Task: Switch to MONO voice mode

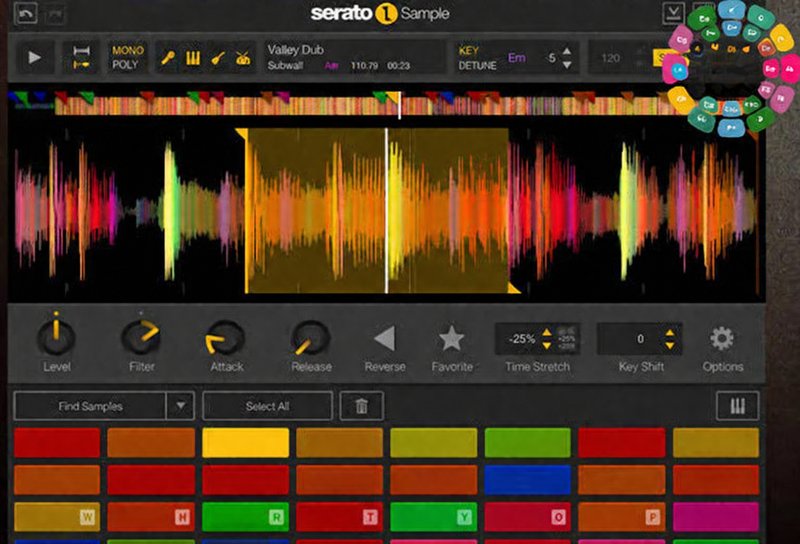Action: pyautogui.click(x=128, y=50)
